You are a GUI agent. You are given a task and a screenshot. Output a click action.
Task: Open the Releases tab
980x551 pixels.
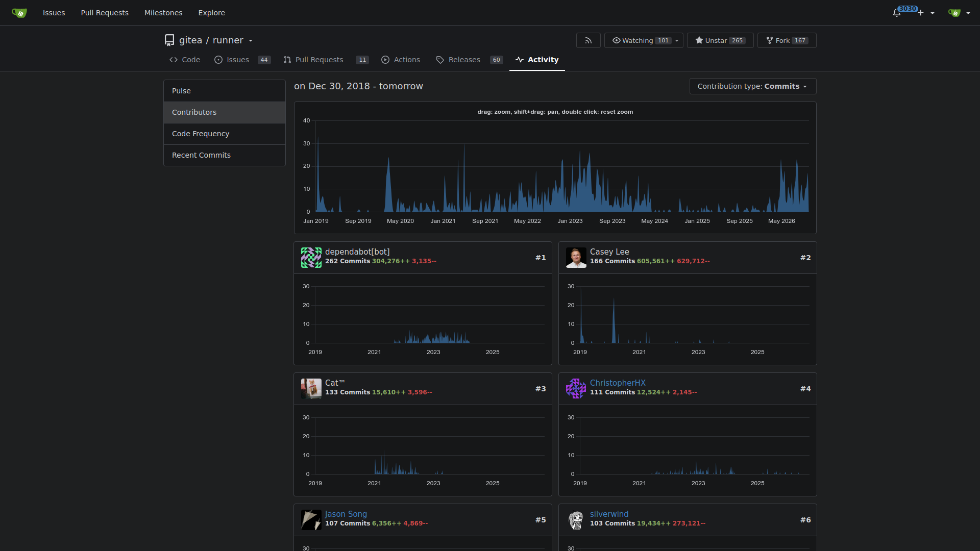[x=469, y=60]
